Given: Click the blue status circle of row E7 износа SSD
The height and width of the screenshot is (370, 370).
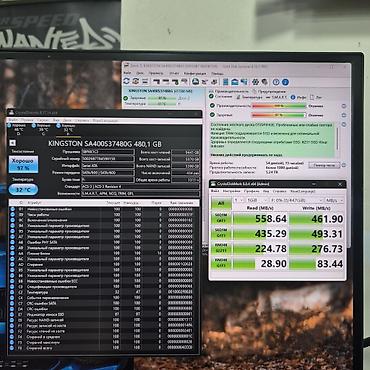Looking at the screenshot, I should point(13,314).
